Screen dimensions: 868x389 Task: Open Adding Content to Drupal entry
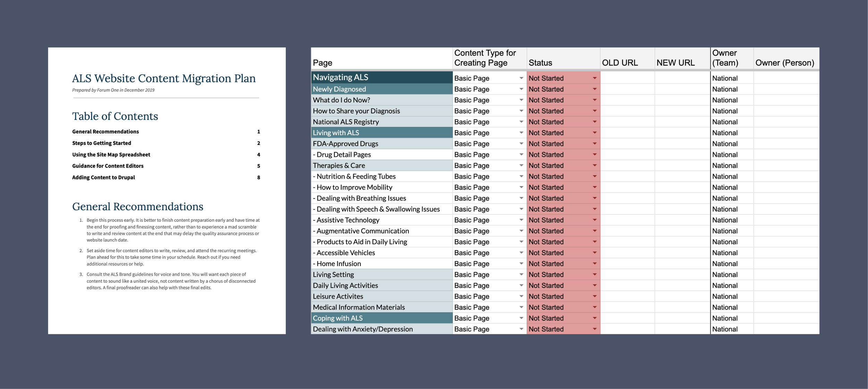(x=103, y=177)
